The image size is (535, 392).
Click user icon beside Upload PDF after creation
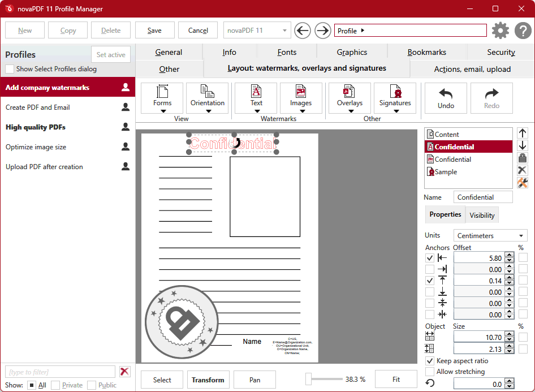pos(126,166)
